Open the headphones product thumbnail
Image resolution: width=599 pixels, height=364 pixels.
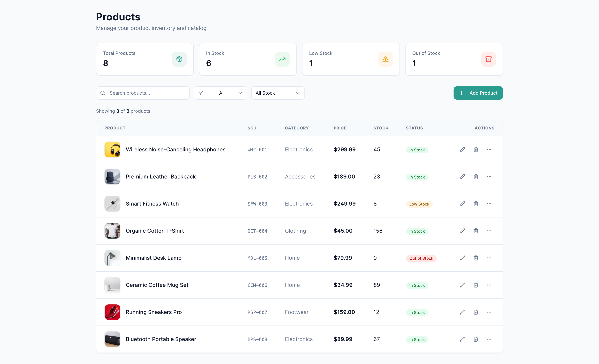coord(112,150)
